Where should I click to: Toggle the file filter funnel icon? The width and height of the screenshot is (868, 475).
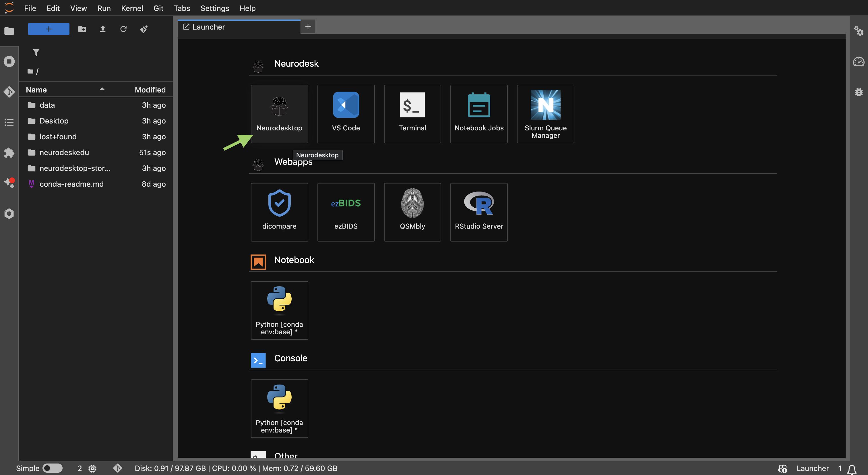[x=36, y=52]
